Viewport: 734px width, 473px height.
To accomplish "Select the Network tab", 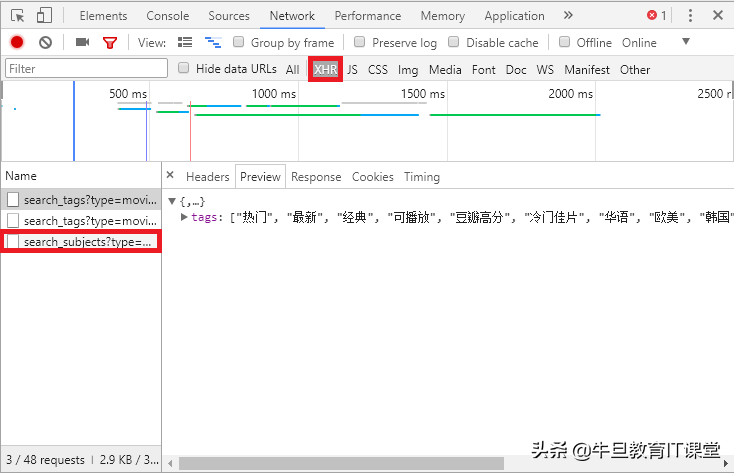I will coord(292,16).
